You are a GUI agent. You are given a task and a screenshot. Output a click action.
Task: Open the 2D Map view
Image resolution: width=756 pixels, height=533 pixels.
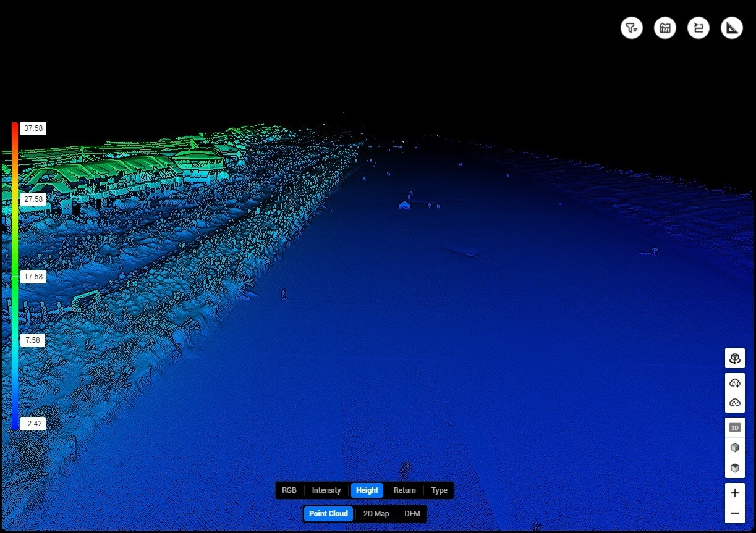(376, 514)
